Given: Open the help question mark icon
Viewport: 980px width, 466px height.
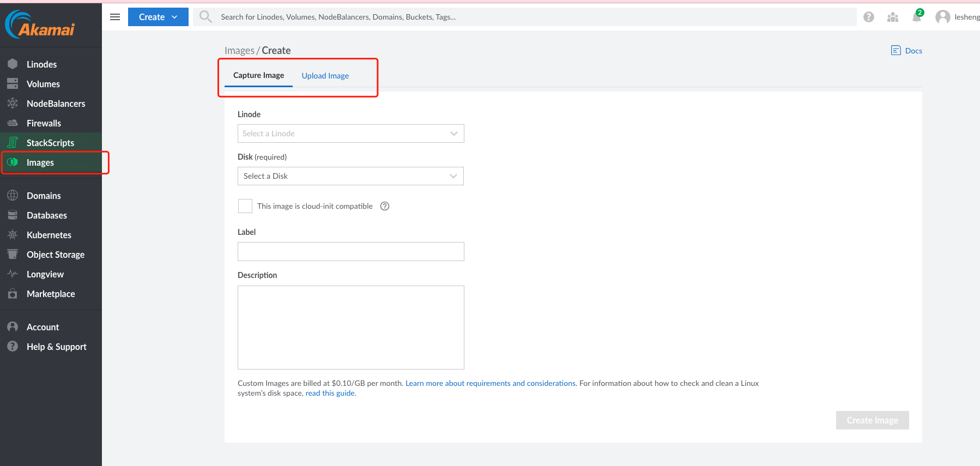Looking at the screenshot, I should 869,17.
